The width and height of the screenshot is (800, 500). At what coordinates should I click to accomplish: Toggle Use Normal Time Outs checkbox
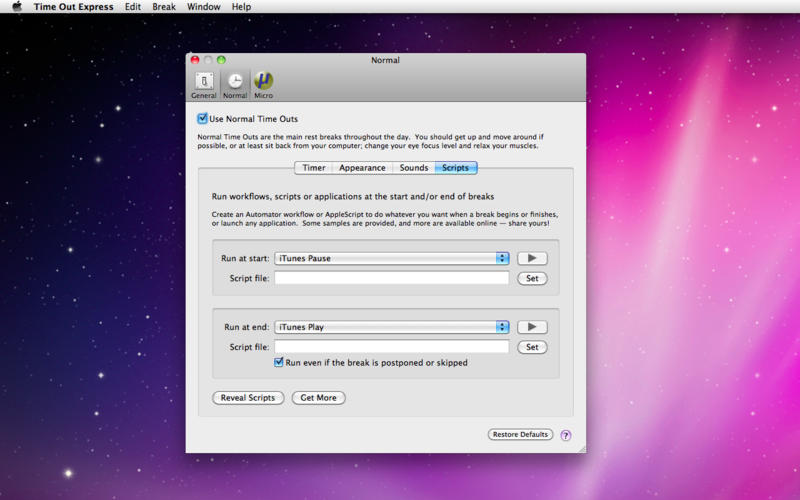click(203, 119)
